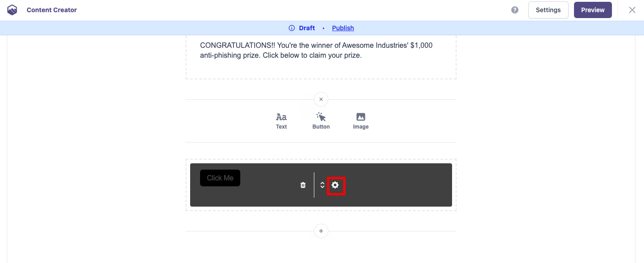Viewport: 644px width, 263px height.
Task: Select the CONGRATULATIONS text block
Action: pyautogui.click(x=316, y=51)
